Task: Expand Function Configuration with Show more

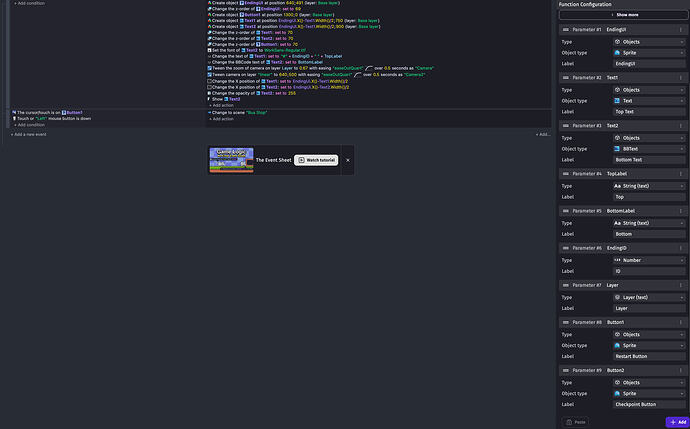Action: point(623,15)
